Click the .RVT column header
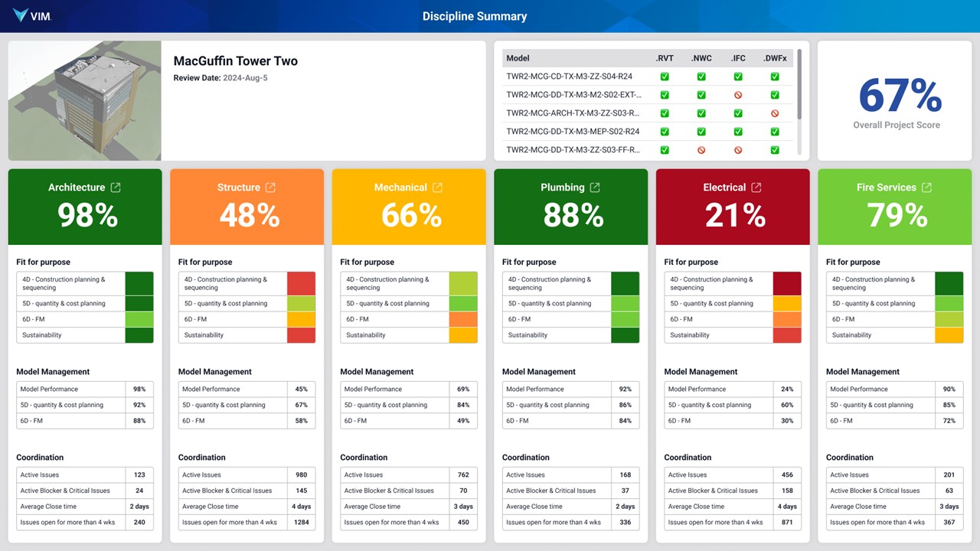This screenshot has height=551, width=980. coord(665,58)
